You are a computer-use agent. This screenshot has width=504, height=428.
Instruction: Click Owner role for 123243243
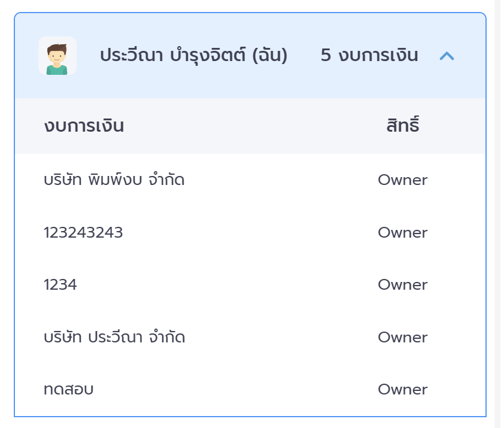point(402,232)
